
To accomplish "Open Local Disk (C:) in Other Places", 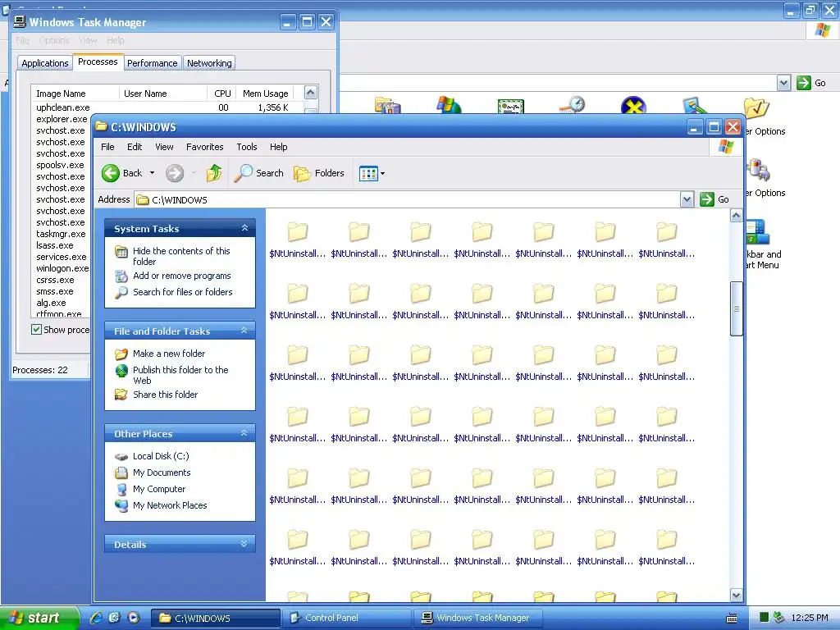I will click(161, 456).
